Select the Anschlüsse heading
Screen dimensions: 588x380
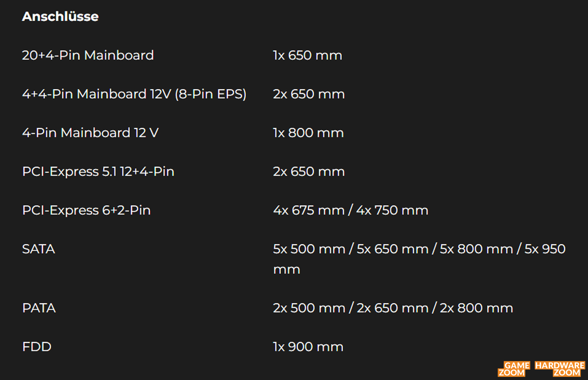(x=60, y=16)
